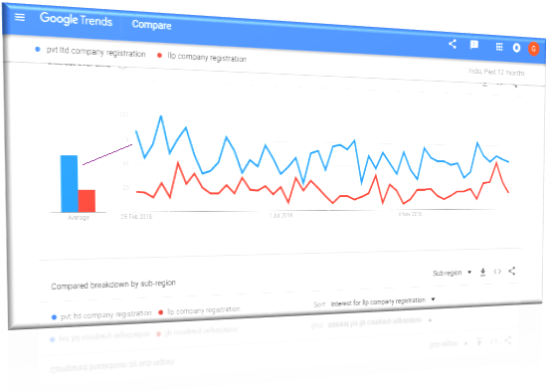549x392 pixels.
Task: Open the notifications bell
Action: pos(516,48)
